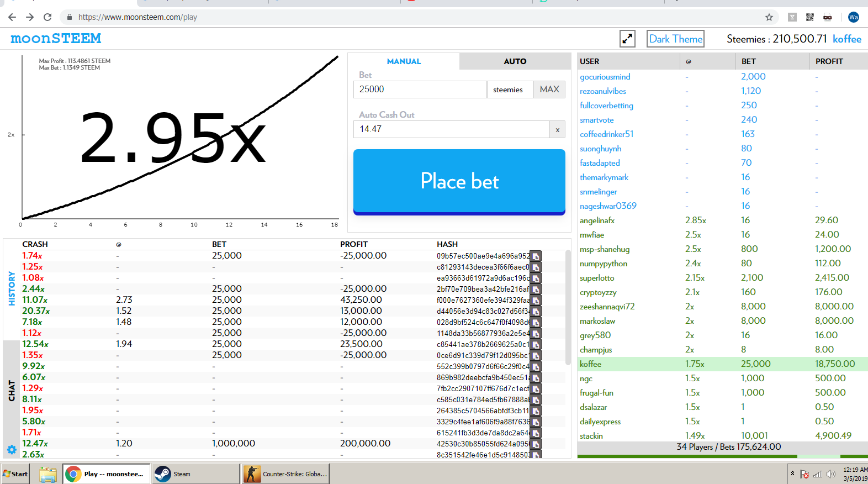Copy hash for the 1.25x crash row
868x484 pixels.
click(x=536, y=267)
